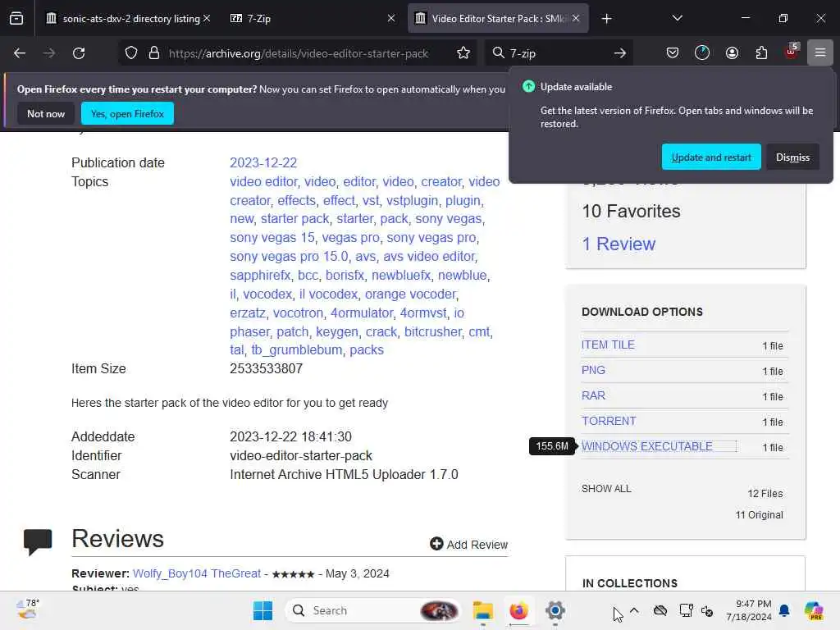Reload the current page
The image size is (840, 630).
click(79, 53)
